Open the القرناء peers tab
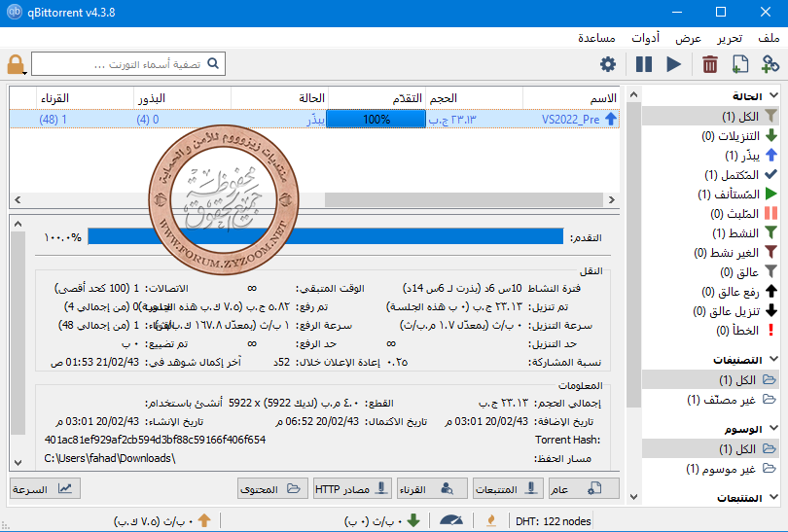The width and height of the screenshot is (788, 532). (x=432, y=489)
